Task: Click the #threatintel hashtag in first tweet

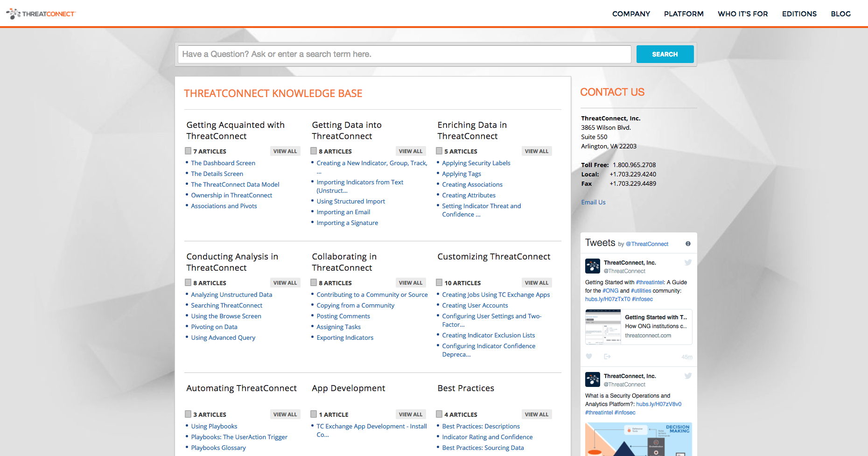Action: [x=650, y=282]
